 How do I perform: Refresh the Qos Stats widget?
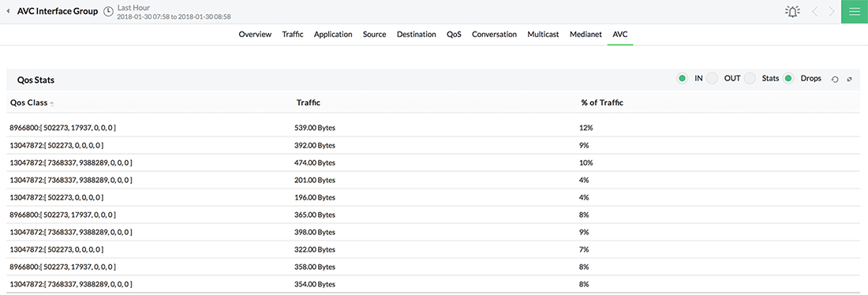point(836,80)
